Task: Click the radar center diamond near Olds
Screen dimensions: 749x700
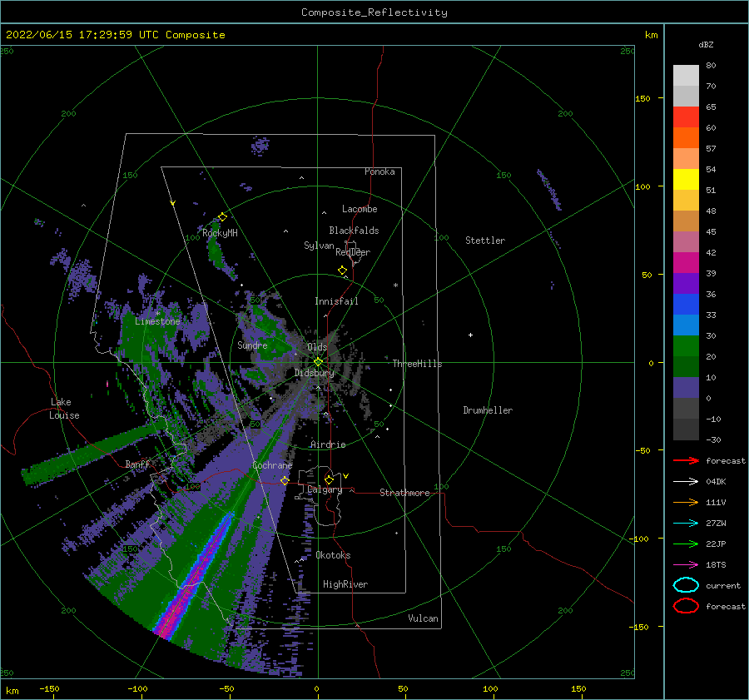Action: point(318,362)
